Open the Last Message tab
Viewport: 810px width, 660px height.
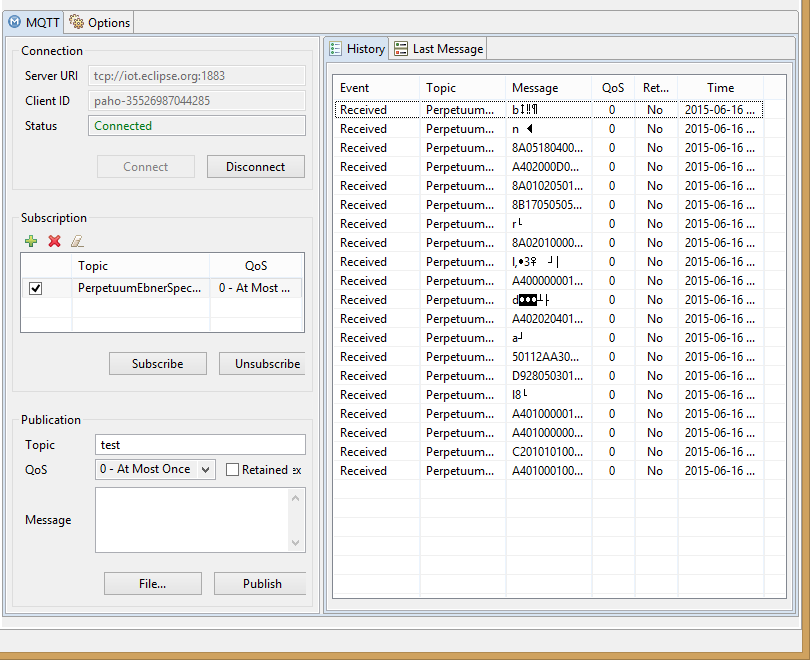tap(438, 49)
